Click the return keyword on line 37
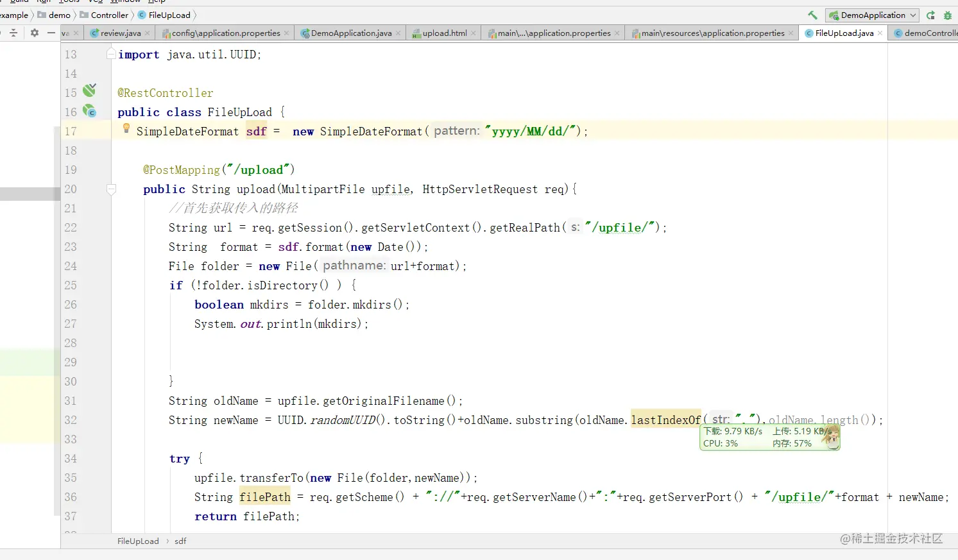This screenshot has width=958, height=560. (x=216, y=516)
